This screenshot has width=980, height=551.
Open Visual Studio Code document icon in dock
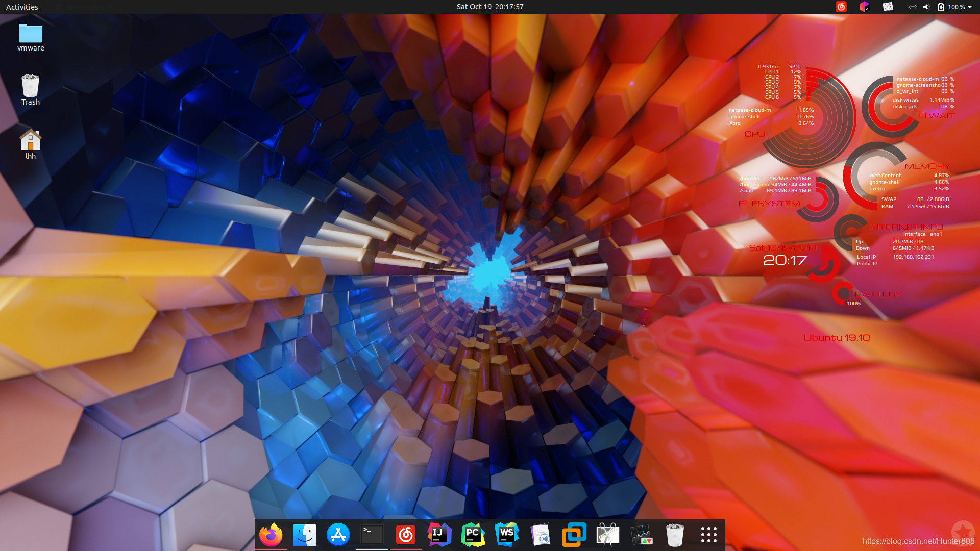coord(540,535)
